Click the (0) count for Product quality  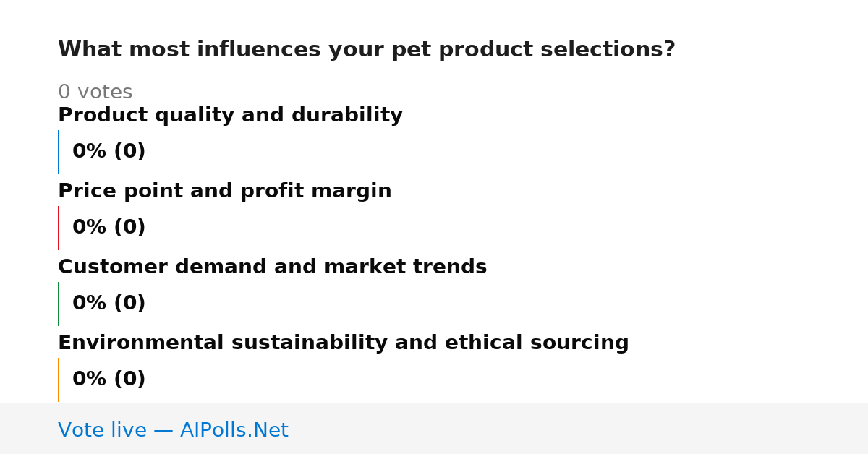tap(129, 152)
